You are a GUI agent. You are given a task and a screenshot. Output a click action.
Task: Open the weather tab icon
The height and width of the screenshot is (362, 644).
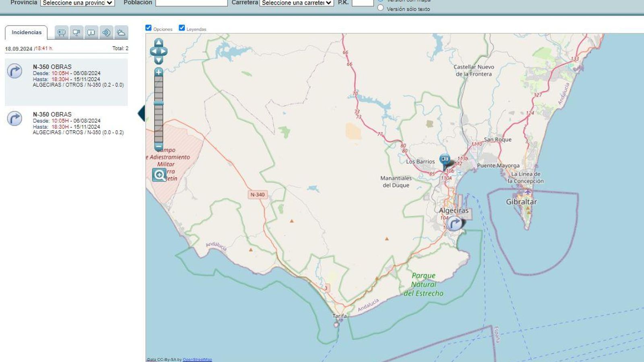point(121,33)
